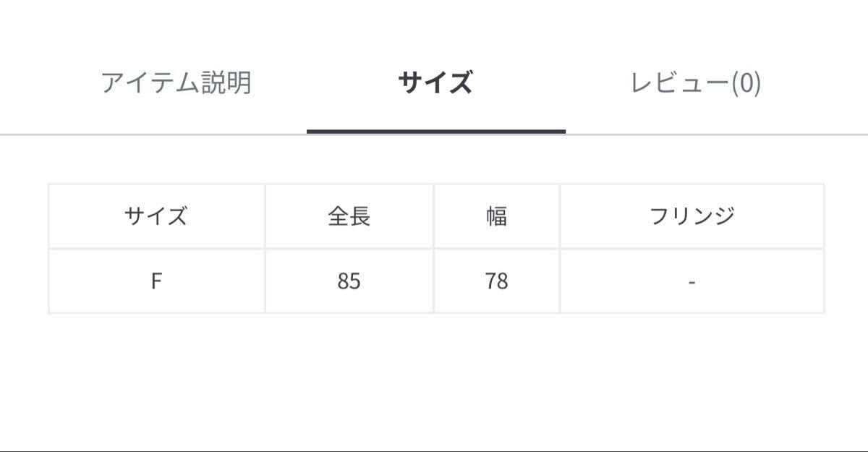The height and width of the screenshot is (452, 868).
Task: Switch to the レビュー(0) tab
Action: [x=695, y=83]
